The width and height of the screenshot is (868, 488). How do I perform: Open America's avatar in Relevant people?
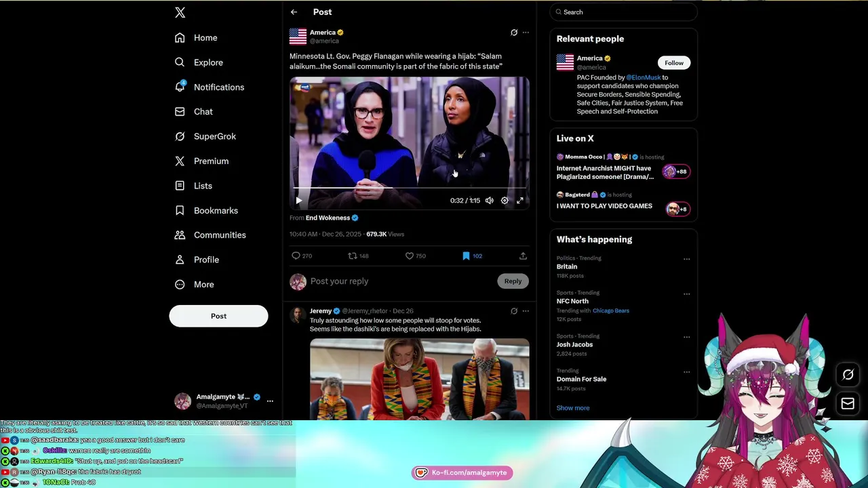tap(565, 62)
